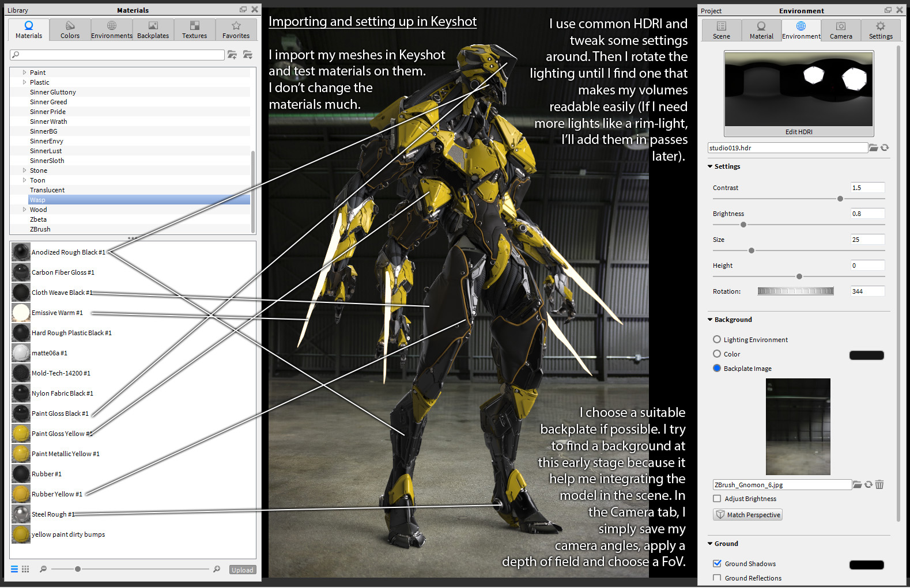910x588 pixels.
Task: Turn off Ground Shadows checkbox
Action: click(717, 564)
